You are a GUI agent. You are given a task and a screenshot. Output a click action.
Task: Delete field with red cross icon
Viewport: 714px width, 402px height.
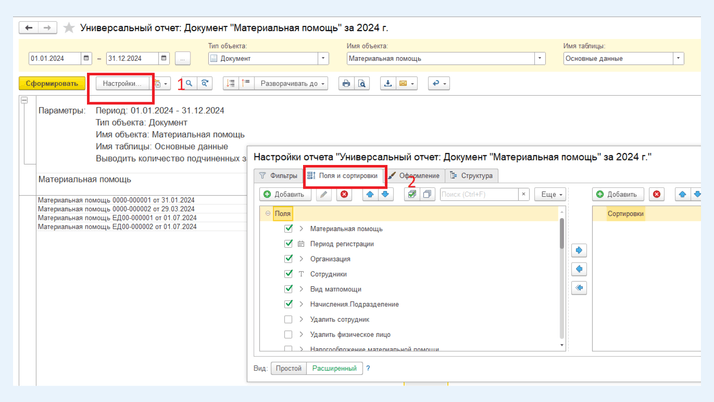click(344, 194)
